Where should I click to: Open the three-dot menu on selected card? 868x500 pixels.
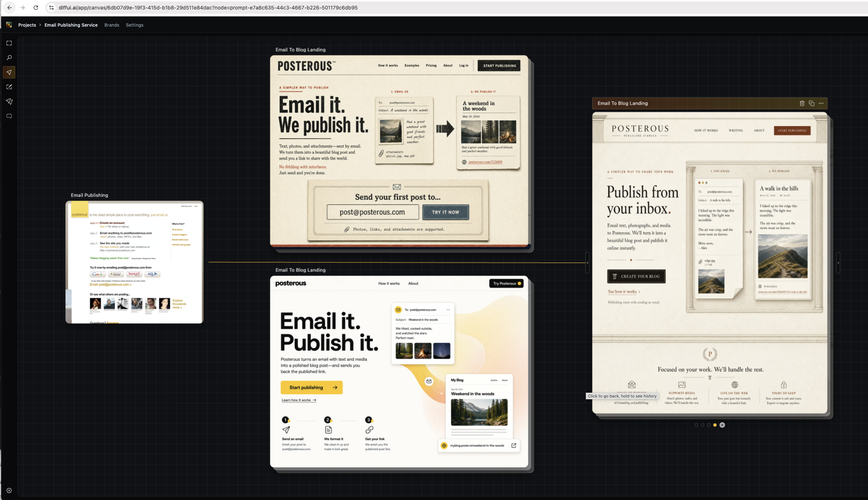[x=821, y=103]
